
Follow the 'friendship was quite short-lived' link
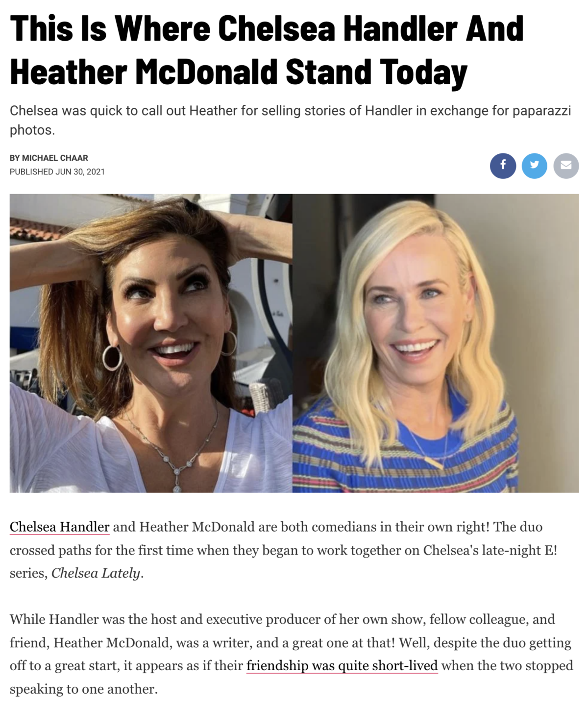tap(342, 665)
